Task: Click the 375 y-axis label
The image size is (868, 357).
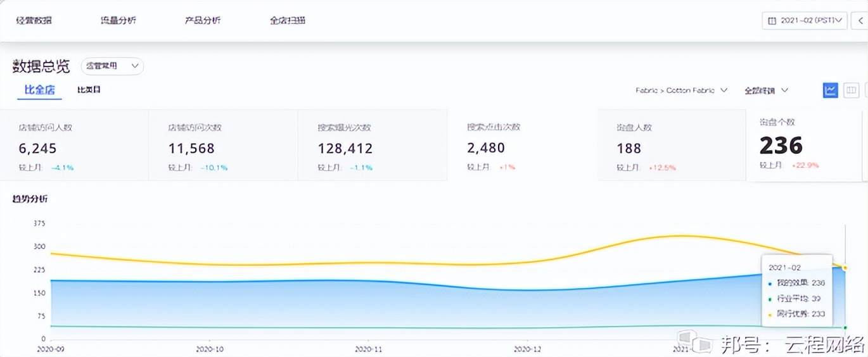Action: 39,223
